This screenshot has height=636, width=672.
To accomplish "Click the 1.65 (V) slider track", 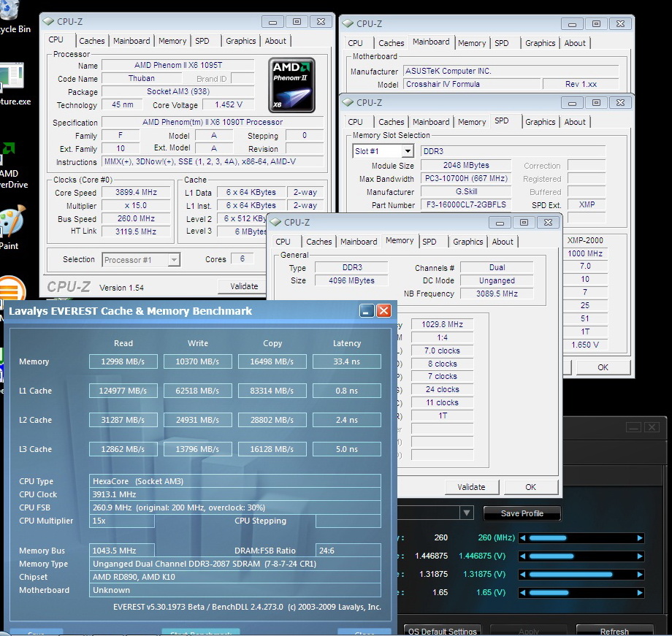I will [x=581, y=593].
